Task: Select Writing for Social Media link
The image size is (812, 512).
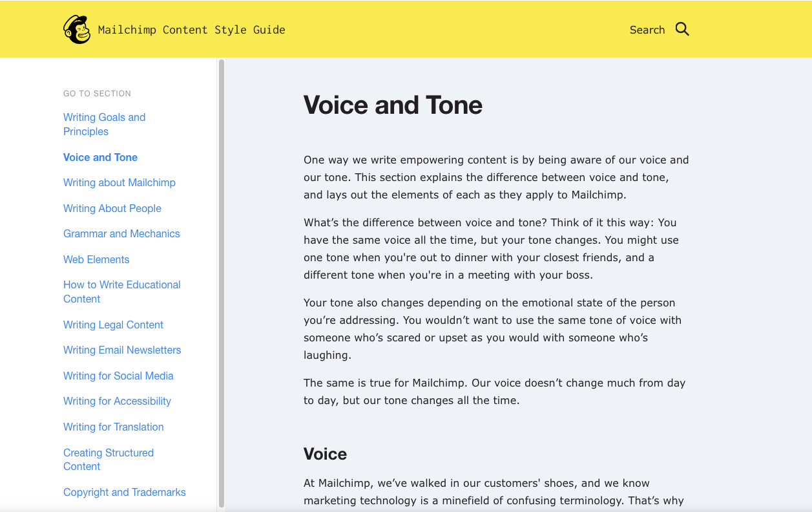Action: [x=118, y=376]
